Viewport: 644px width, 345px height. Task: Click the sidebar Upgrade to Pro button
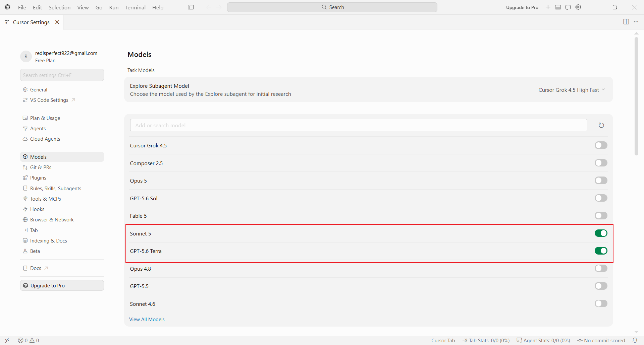coord(62,285)
